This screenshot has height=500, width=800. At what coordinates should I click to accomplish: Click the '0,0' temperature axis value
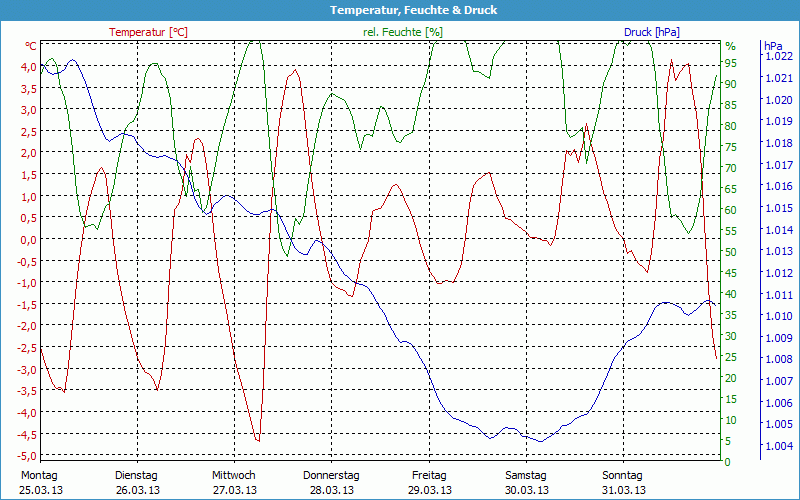pos(28,240)
